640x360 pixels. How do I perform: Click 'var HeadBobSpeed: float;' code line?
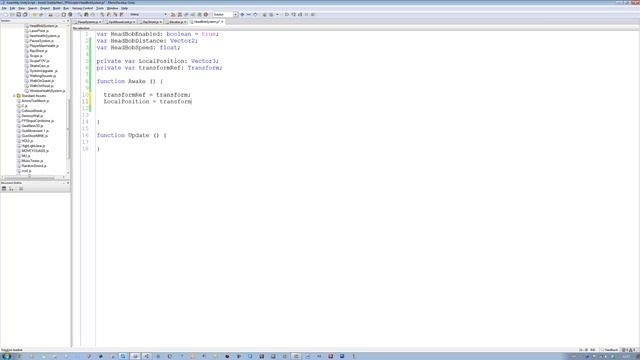coord(138,47)
